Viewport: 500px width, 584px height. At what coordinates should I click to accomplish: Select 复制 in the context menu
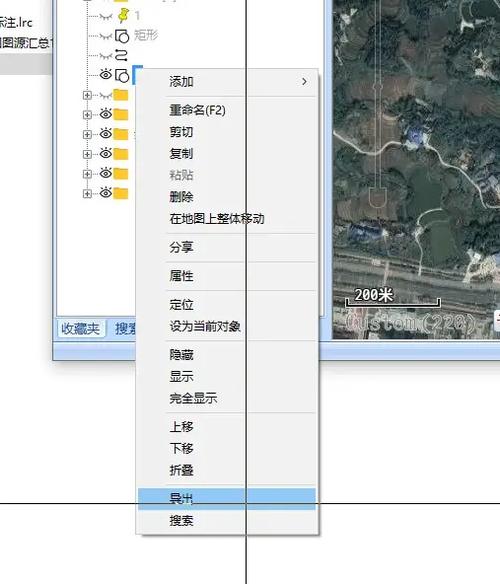point(227,153)
